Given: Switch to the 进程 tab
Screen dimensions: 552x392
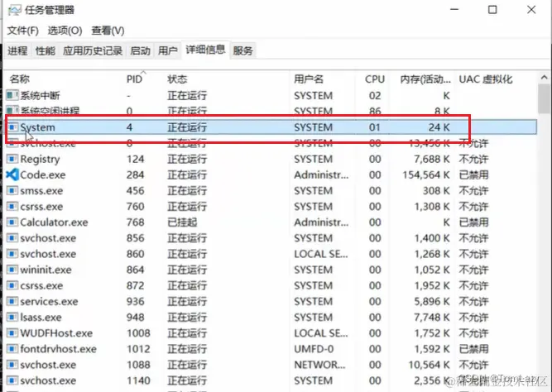Looking at the screenshot, I should coord(17,50).
